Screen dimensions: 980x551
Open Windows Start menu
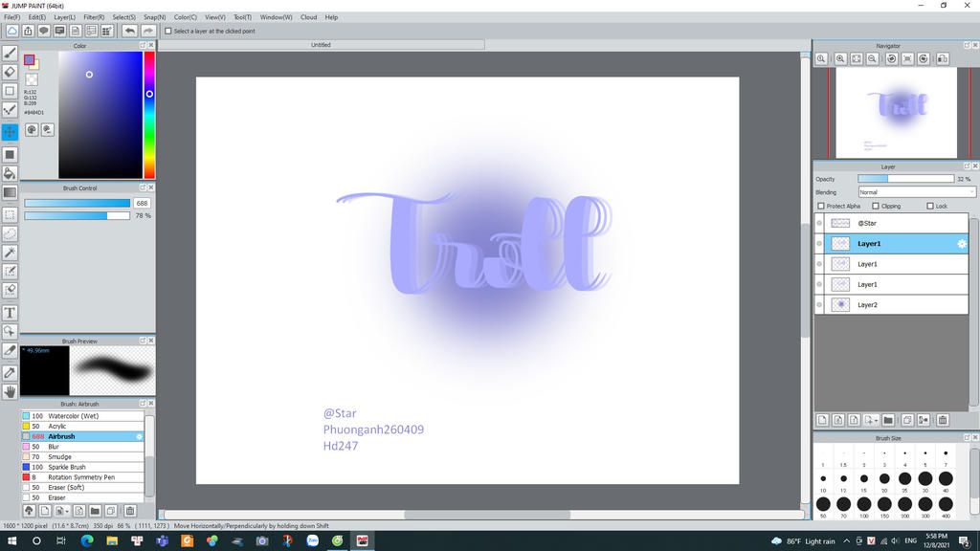click(x=11, y=541)
